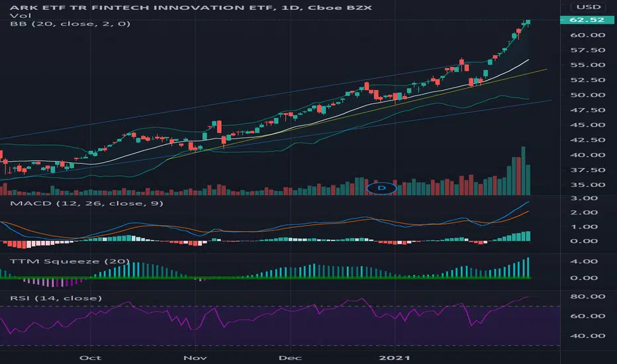Click the 60.00 price axis label
Image resolution: width=617 pixels, height=364 pixels.
[588, 35]
